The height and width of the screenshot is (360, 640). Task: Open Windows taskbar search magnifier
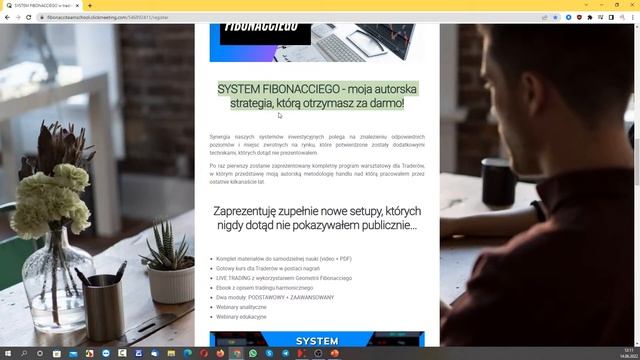pyautogui.click(x=24, y=353)
